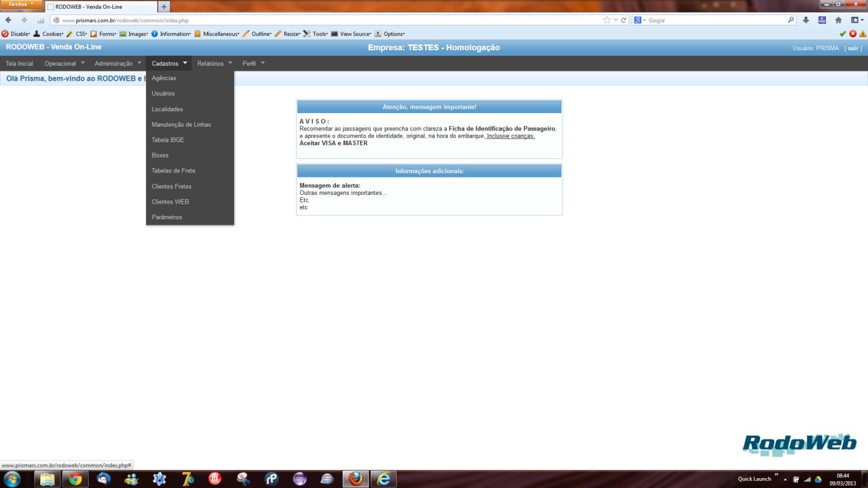Go to Tela Inicial
868x488 pixels.
click(x=19, y=63)
